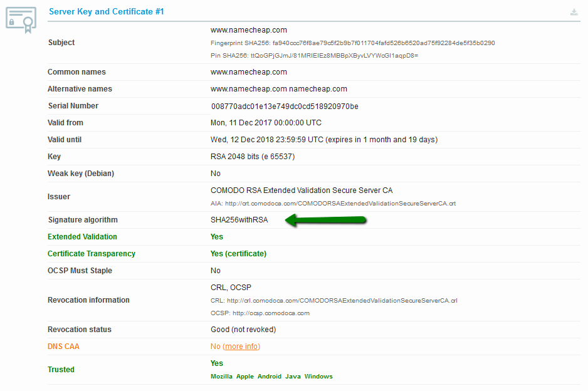Click the Issuer row label
The image size is (588, 391).
58,196
